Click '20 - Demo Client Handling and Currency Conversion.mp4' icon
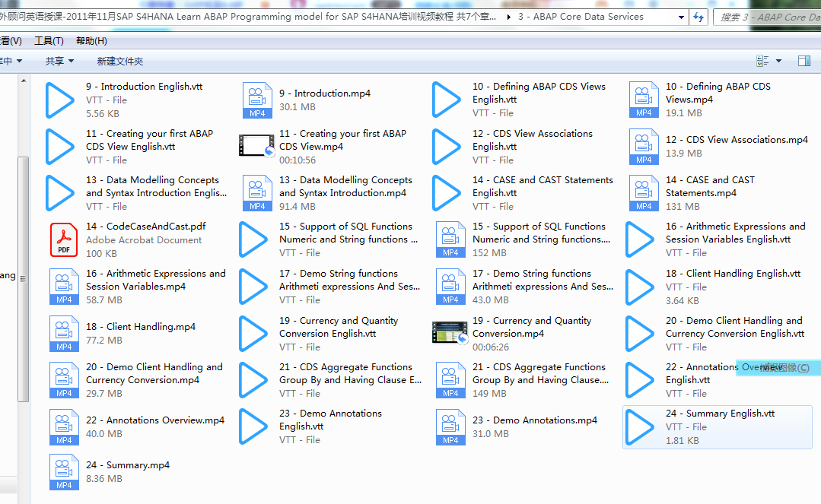The width and height of the screenshot is (821, 504). point(64,380)
